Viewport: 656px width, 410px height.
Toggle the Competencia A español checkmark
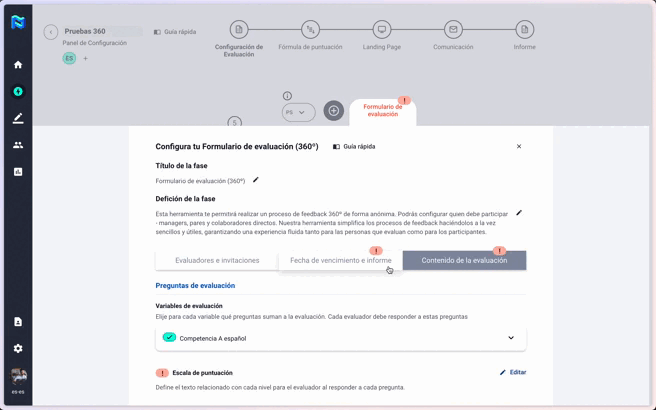[x=170, y=338]
